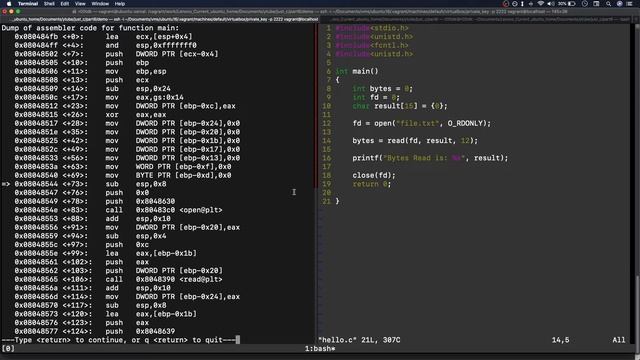Viewport: 640px width, 360px height.
Task: Open the Shell menu
Action: click(49, 4)
